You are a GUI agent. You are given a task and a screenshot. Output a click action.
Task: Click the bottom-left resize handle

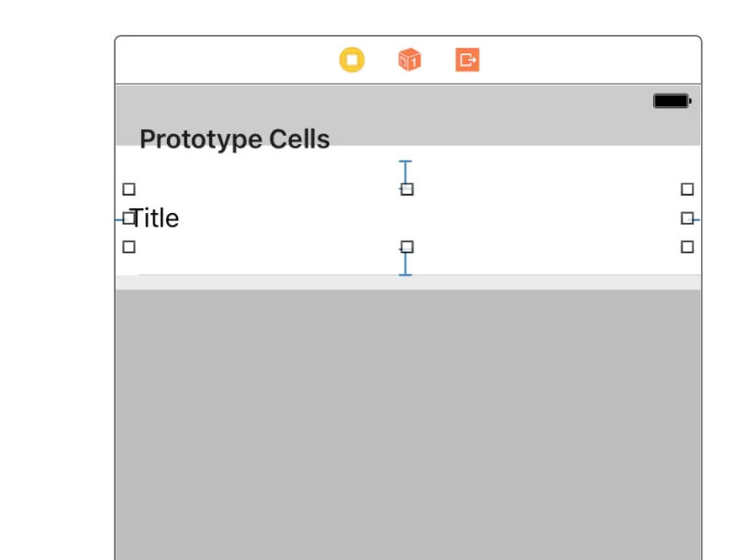coord(128,247)
